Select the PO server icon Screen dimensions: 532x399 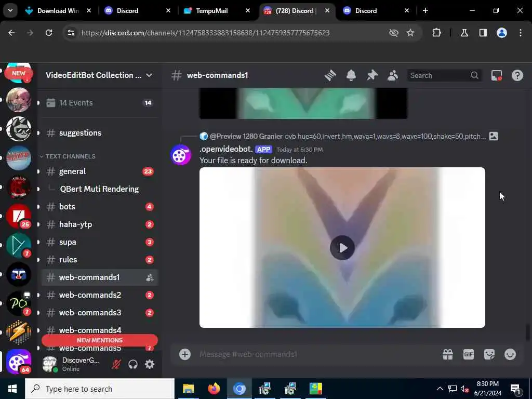(19, 303)
